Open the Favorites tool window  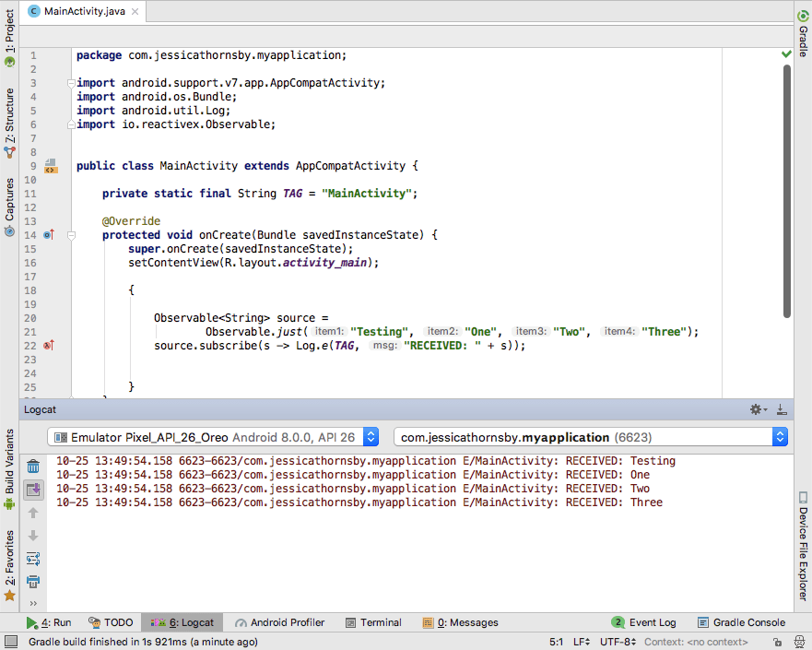[x=9, y=565]
